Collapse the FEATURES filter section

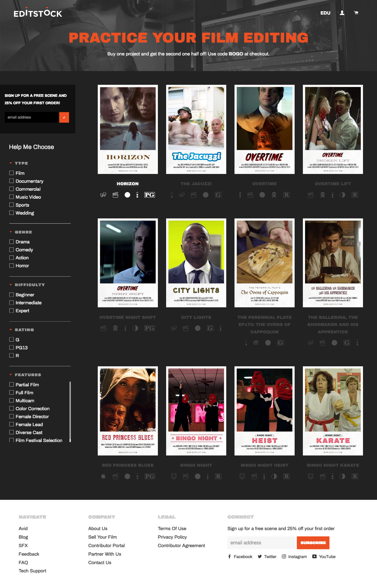25,375
